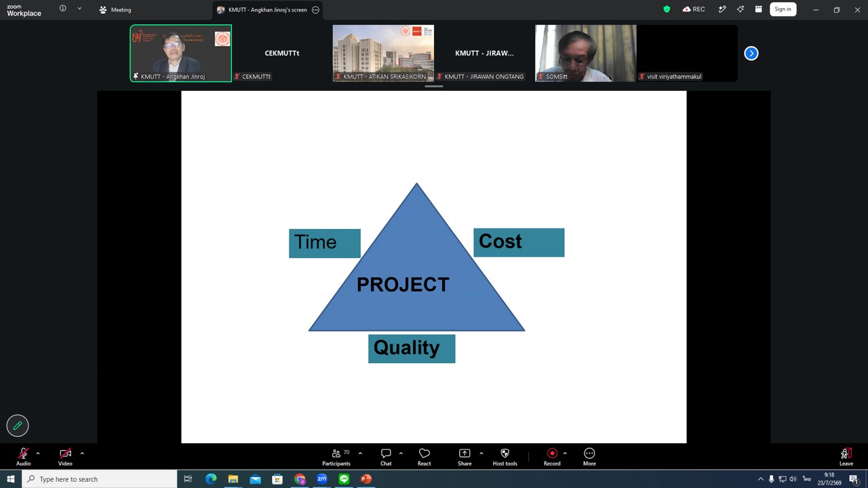Open PowerPoint from taskbar
This screenshot has width=868, height=488.
366,479
